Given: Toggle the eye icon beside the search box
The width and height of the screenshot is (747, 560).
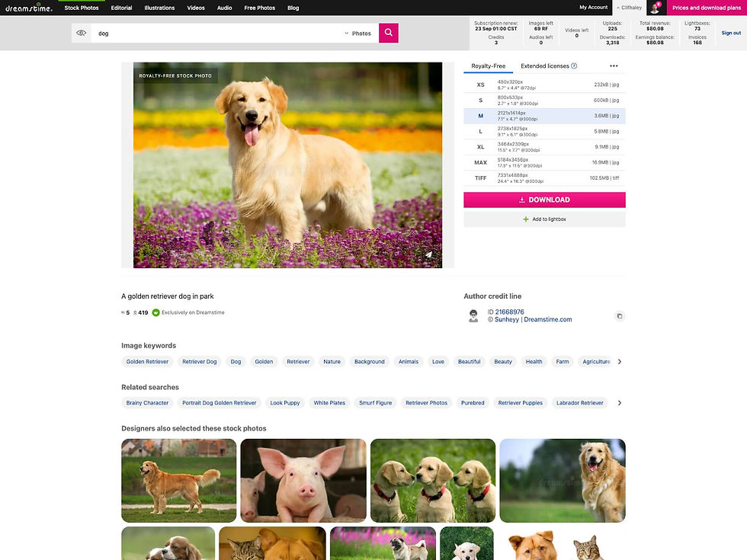Looking at the screenshot, I should [x=82, y=33].
